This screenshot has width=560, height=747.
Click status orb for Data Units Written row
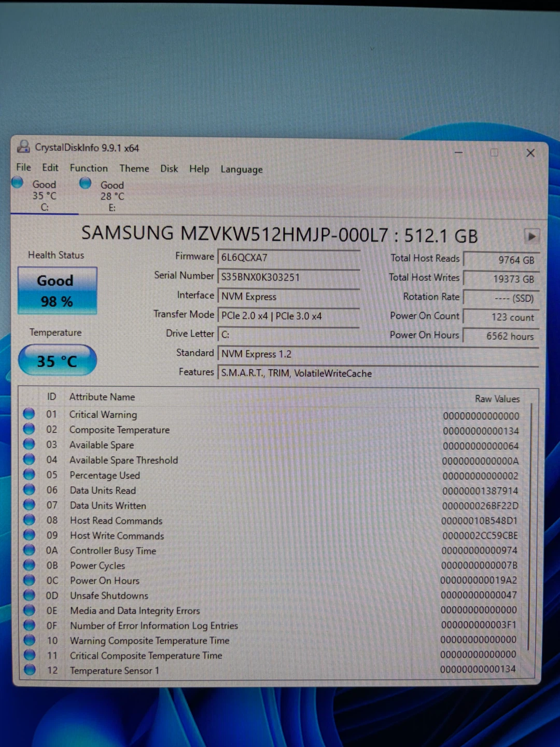[x=29, y=504]
